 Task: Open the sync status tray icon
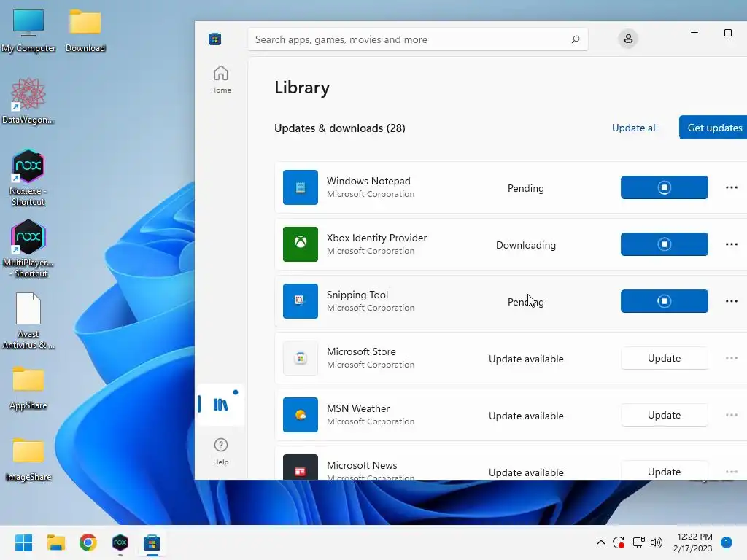coord(619,542)
